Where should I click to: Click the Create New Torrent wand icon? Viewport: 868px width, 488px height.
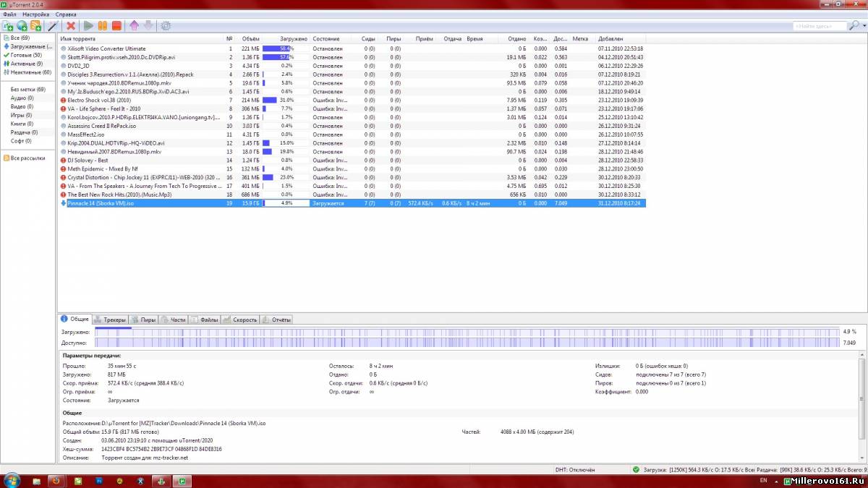(51, 26)
